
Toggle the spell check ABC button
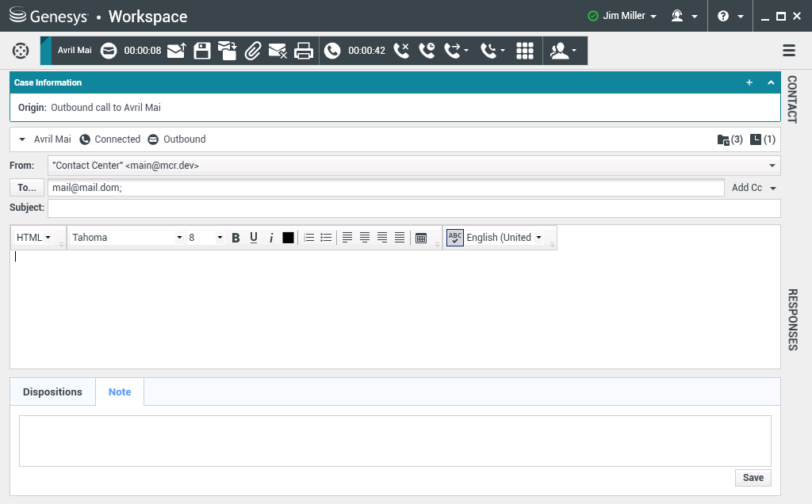(454, 238)
